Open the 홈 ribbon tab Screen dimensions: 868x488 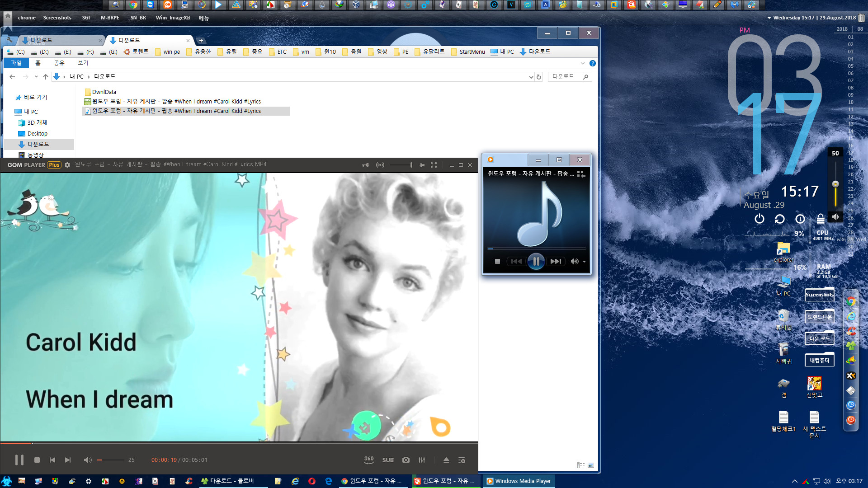tap(38, 63)
